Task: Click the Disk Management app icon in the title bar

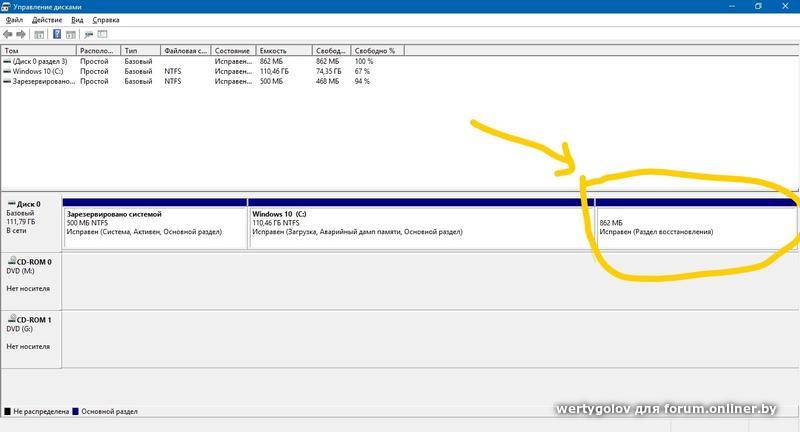Action: 6,7
